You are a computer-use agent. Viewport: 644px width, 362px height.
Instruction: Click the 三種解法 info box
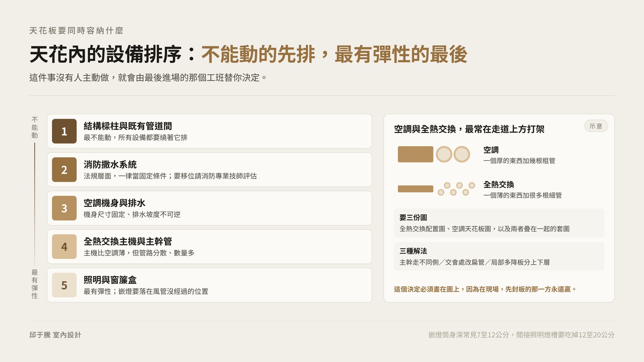(x=499, y=256)
